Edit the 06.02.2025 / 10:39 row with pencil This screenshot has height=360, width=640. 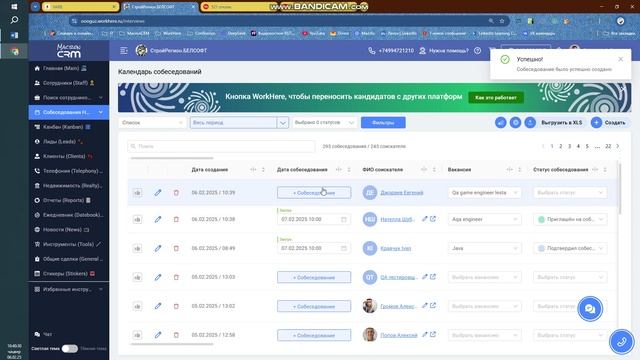[158, 193]
